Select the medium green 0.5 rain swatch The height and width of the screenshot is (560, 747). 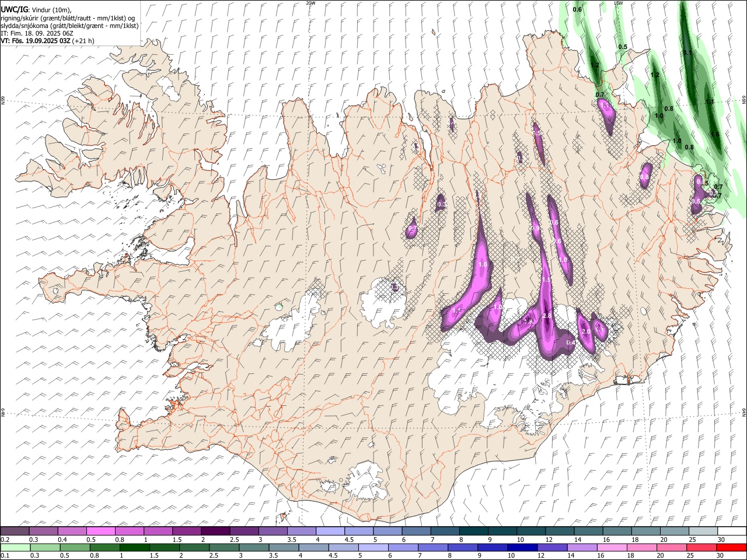(x=75, y=547)
